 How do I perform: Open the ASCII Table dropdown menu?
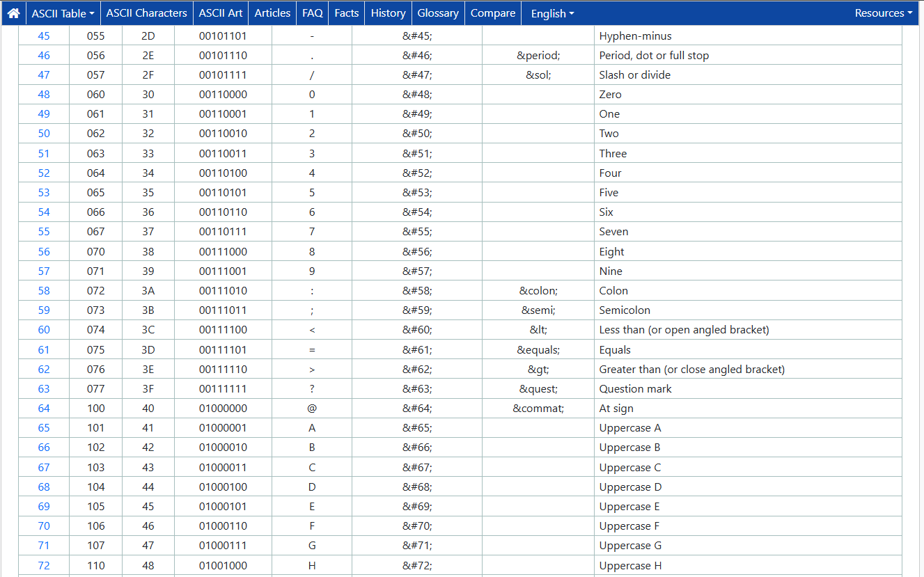[63, 13]
